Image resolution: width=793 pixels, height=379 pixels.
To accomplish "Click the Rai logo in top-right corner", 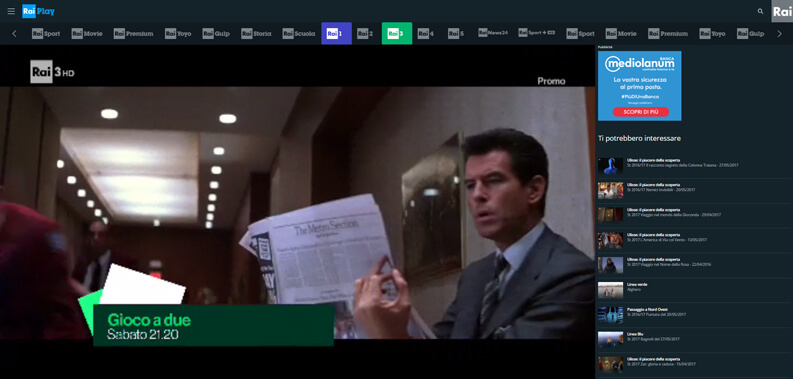I will click(x=782, y=11).
